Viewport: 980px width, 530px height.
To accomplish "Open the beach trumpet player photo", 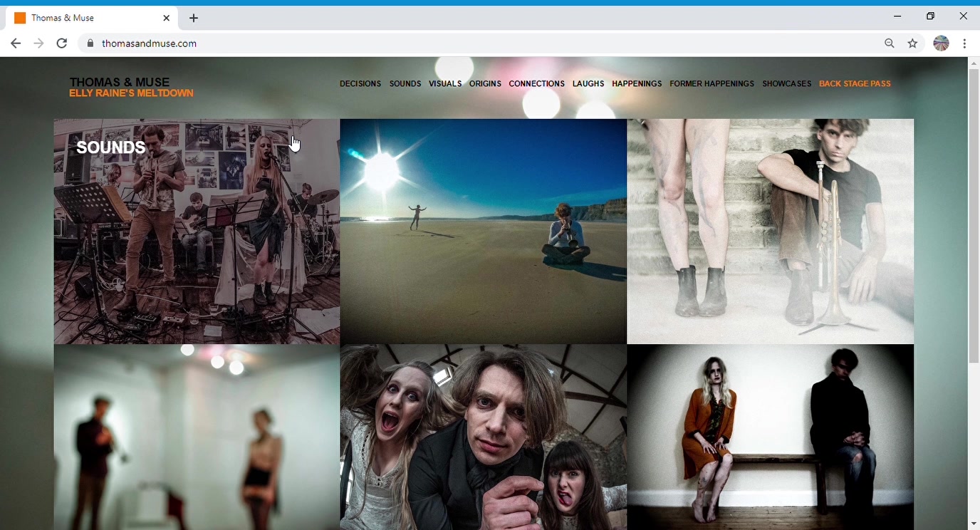I will [x=483, y=232].
